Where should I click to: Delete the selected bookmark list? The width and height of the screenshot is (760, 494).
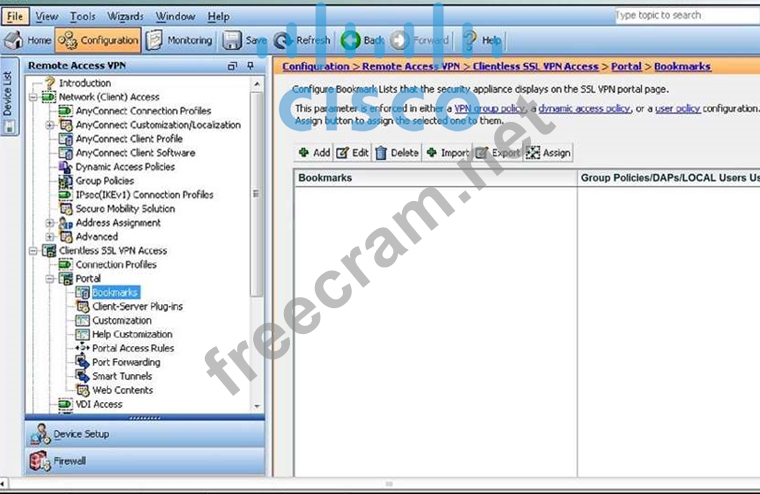pyautogui.click(x=397, y=153)
